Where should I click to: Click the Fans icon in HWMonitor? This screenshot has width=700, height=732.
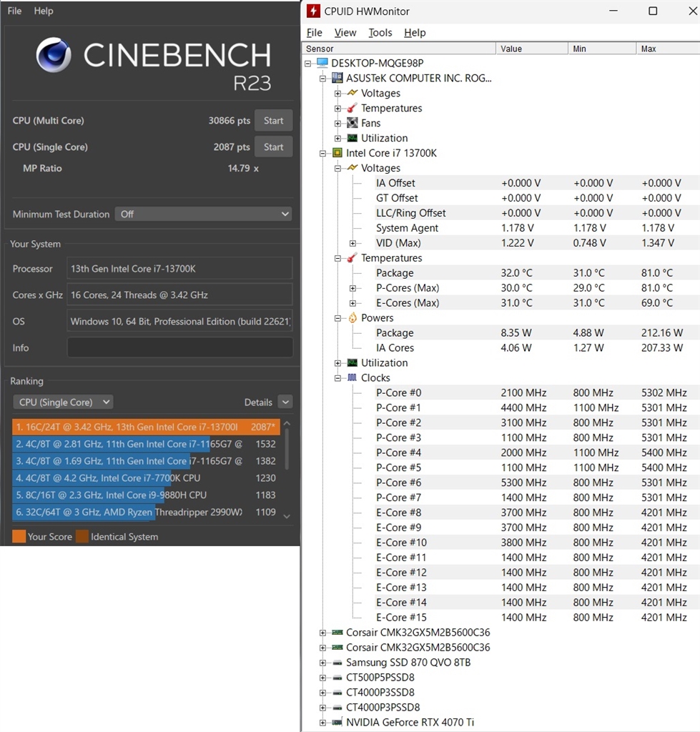(352, 123)
